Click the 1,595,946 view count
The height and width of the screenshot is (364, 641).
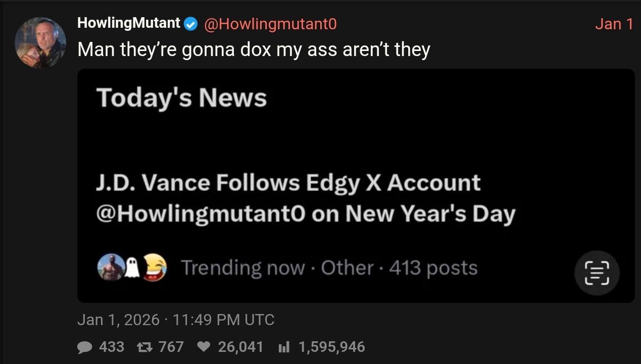point(331,347)
